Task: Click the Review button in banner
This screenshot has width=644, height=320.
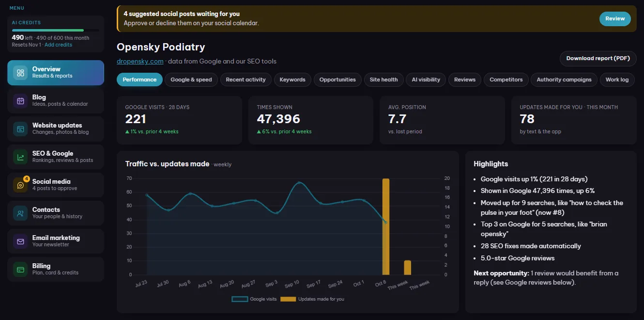Action: coord(615,18)
